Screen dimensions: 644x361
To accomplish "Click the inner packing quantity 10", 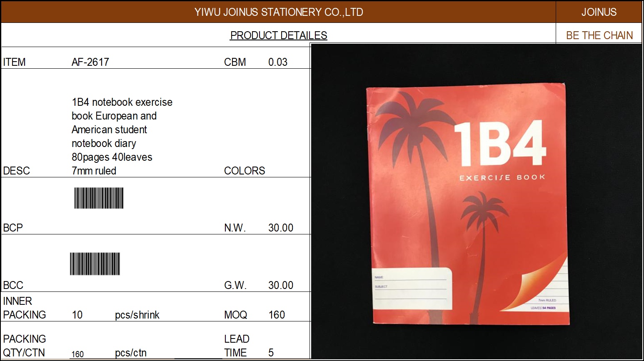I will click(x=77, y=315).
